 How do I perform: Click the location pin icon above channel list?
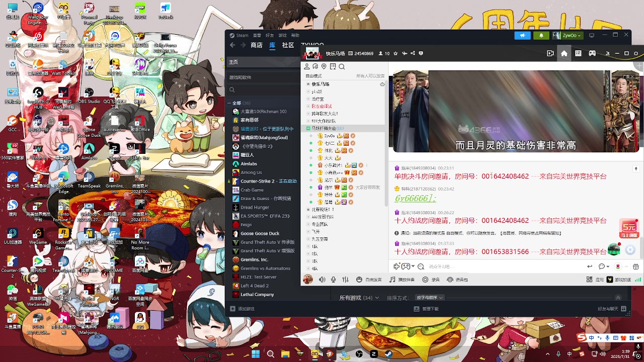pyautogui.click(x=324, y=66)
